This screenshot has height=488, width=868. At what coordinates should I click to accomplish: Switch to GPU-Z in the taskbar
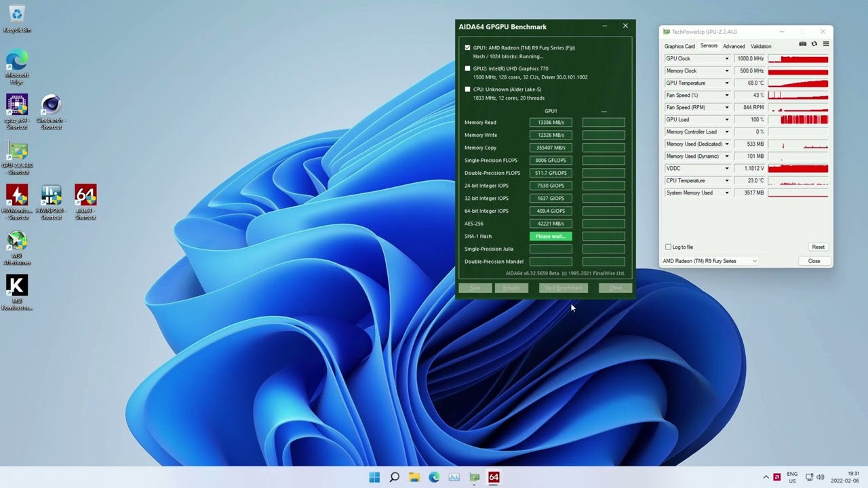tap(474, 477)
